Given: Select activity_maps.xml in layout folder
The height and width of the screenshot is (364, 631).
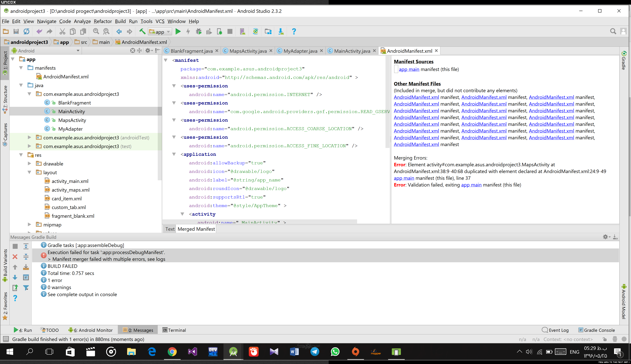Looking at the screenshot, I should point(70,190).
